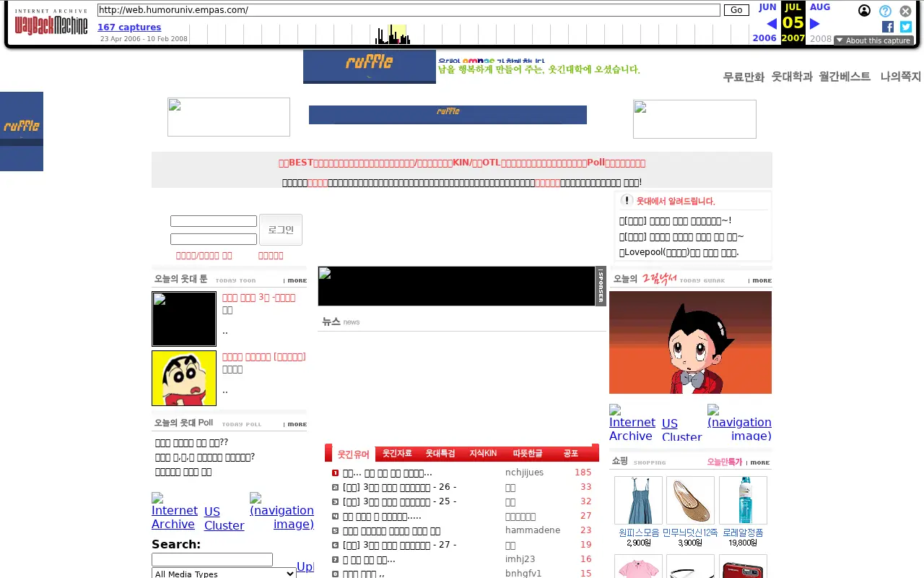Open the 월간베스트 menu item
This screenshot has width=924, height=578.
point(845,77)
